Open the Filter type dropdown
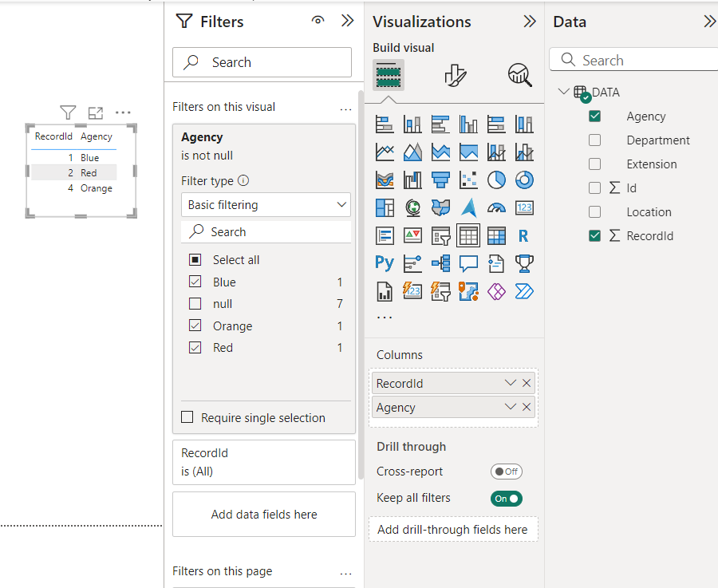 pos(266,205)
